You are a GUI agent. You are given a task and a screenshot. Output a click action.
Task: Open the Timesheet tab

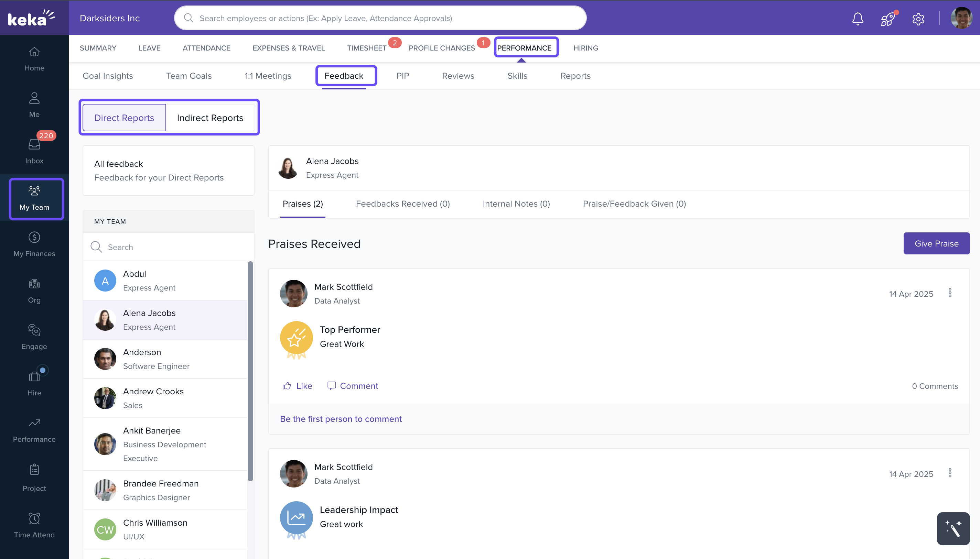point(366,48)
